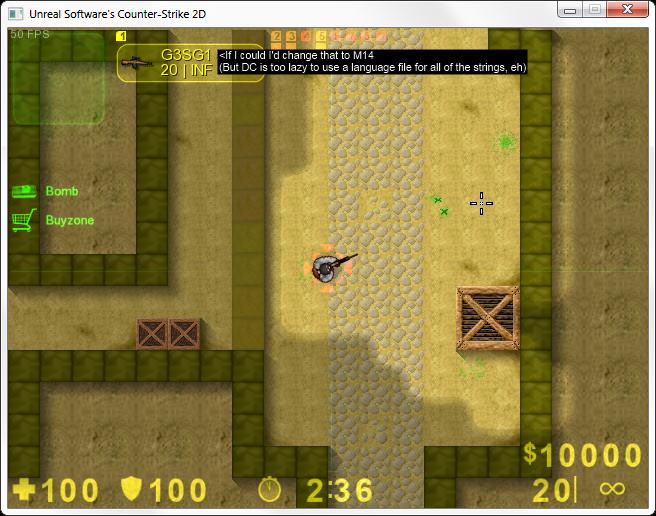Click the 50 FPS counter
The width and height of the screenshot is (656, 516).
pyautogui.click(x=30, y=34)
